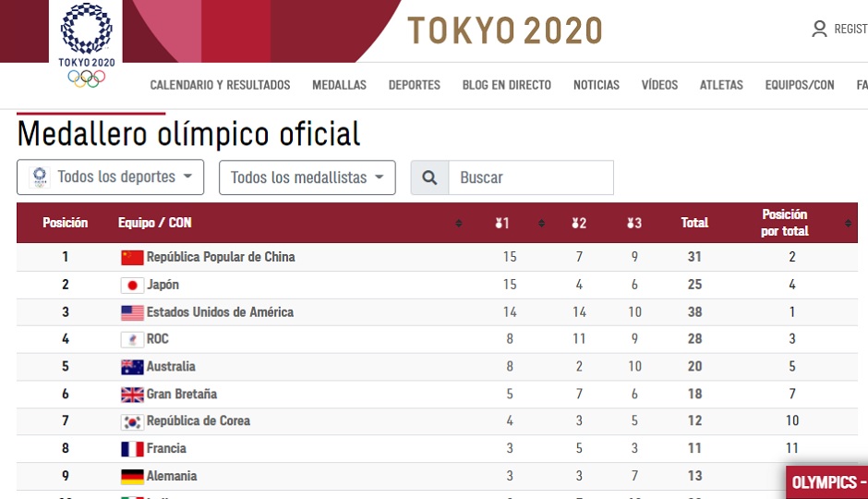This screenshot has width=868, height=499.
Task: Sort table by Posición por total arrows
Action: pos(849,223)
